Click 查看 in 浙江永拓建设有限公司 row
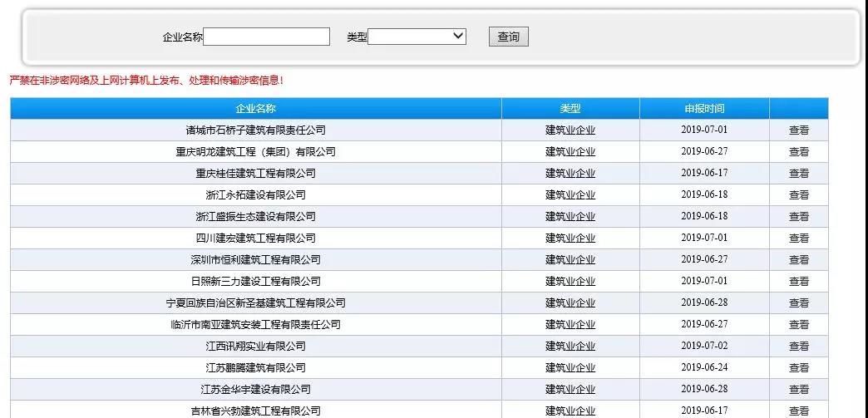The image size is (868, 418). click(x=798, y=195)
